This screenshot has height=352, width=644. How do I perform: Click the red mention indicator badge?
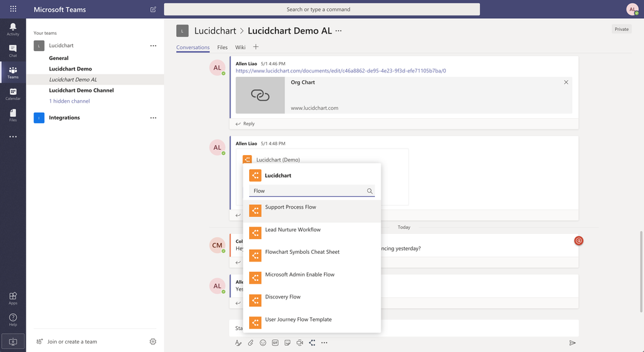coord(579,240)
